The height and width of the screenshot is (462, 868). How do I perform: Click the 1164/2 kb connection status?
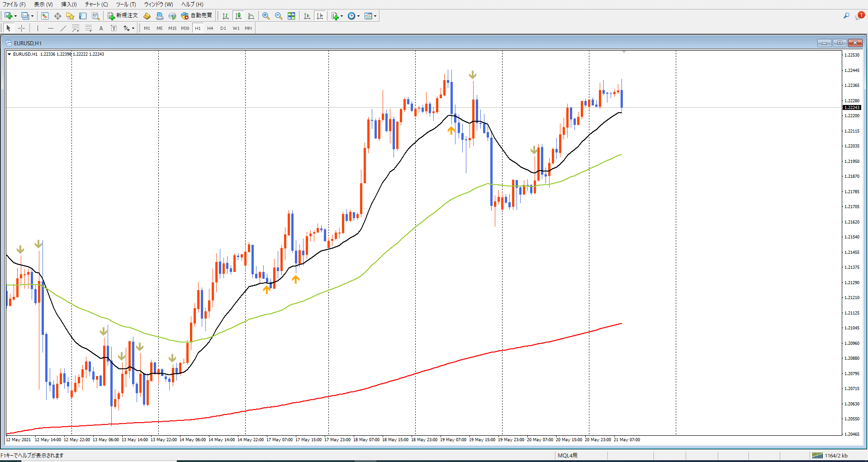830,456
